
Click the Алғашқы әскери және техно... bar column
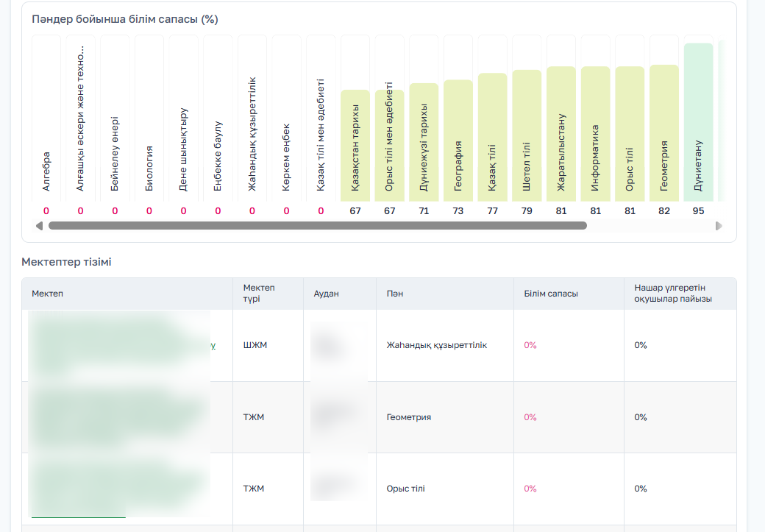pos(80,118)
